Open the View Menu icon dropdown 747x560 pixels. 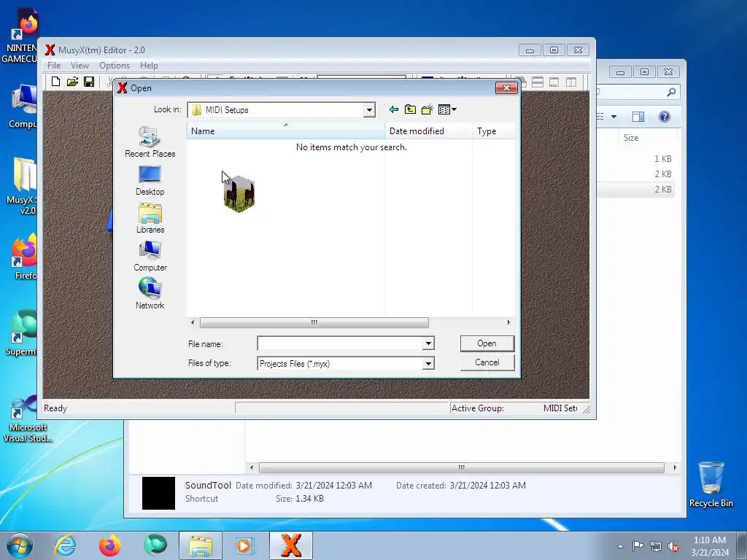click(x=447, y=109)
